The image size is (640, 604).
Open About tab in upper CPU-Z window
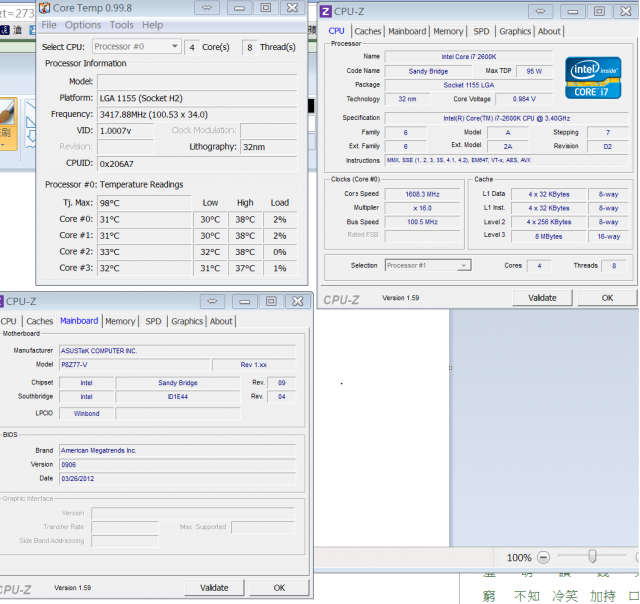(x=549, y=31)
